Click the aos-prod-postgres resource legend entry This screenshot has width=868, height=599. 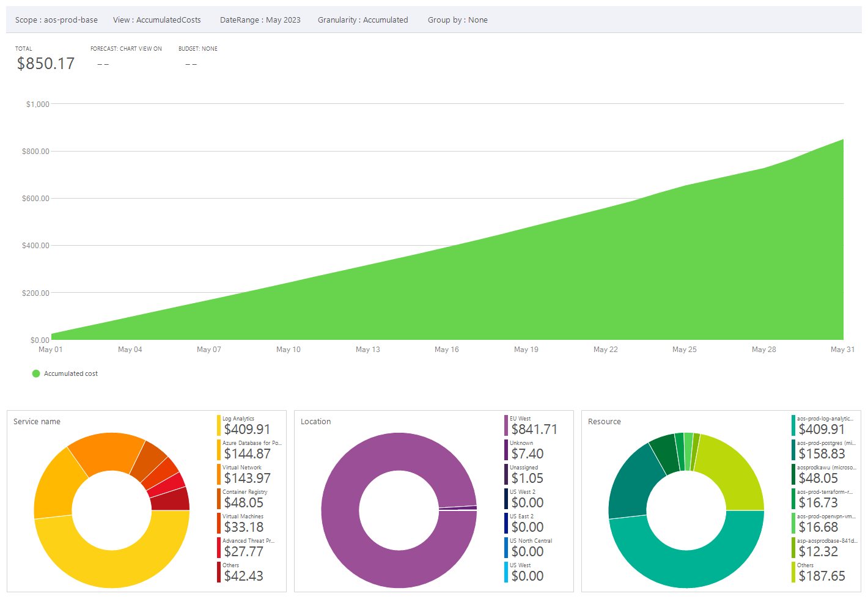(822, 450)
